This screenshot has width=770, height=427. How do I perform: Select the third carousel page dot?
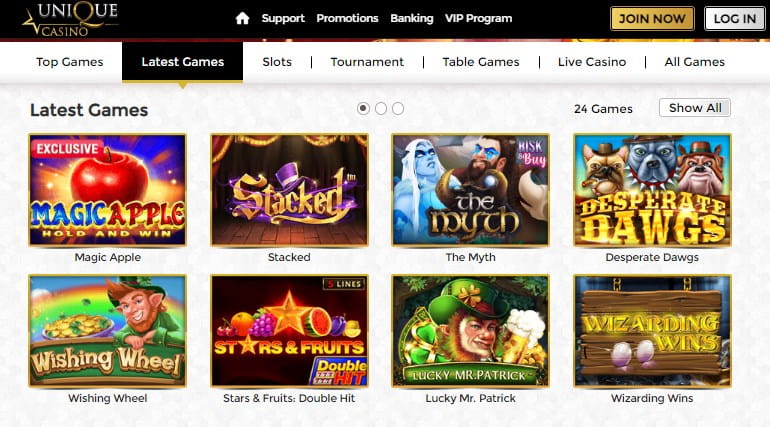point(397,108)
